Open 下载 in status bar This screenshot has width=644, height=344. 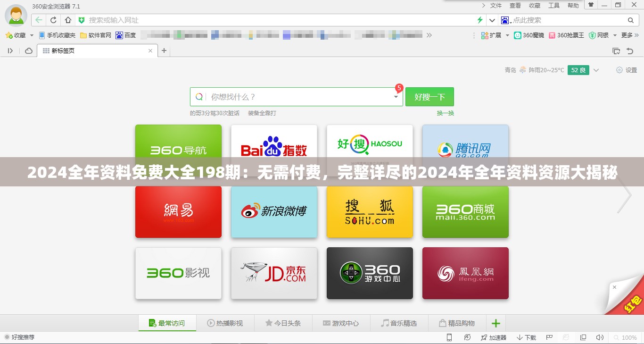(x=527, y=337)
